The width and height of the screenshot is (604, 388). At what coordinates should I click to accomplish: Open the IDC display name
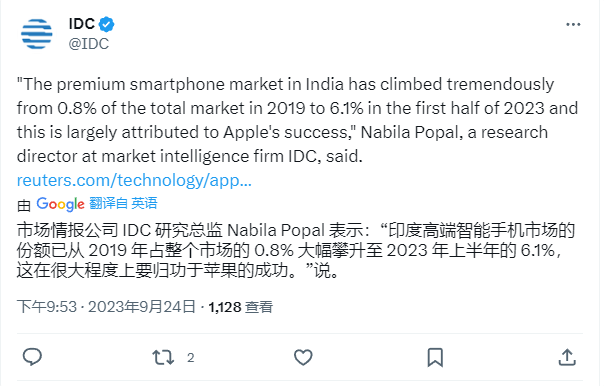pyautogui.click(x=82, y=24)
